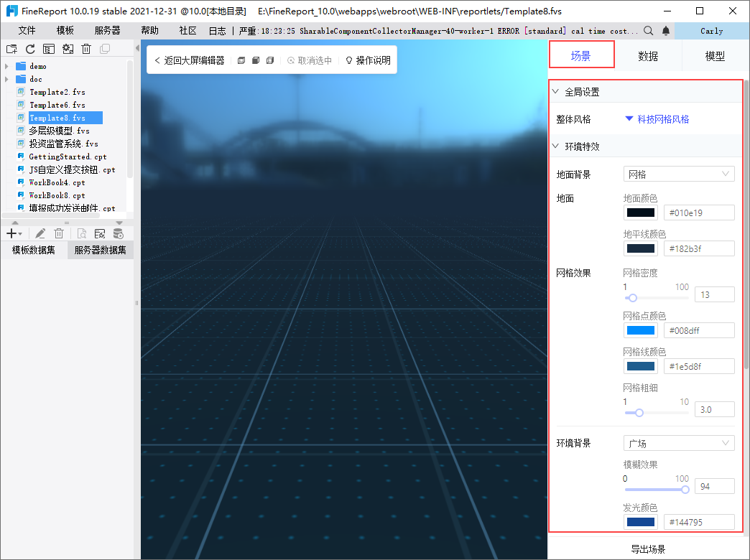Click the template view icon beside refresh
The image size is (750, 560).
click(x=49, y=49)
